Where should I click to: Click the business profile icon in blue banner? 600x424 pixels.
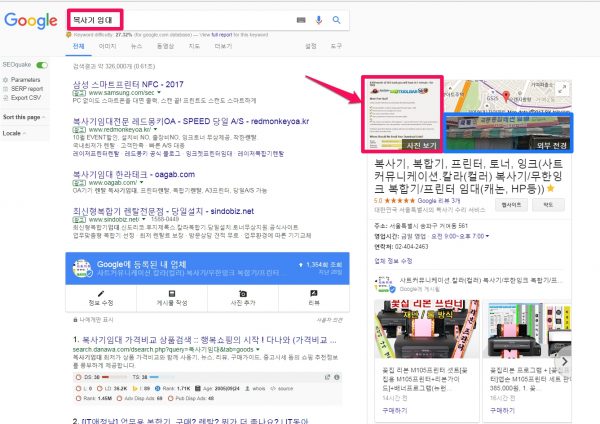coord(82,268)
